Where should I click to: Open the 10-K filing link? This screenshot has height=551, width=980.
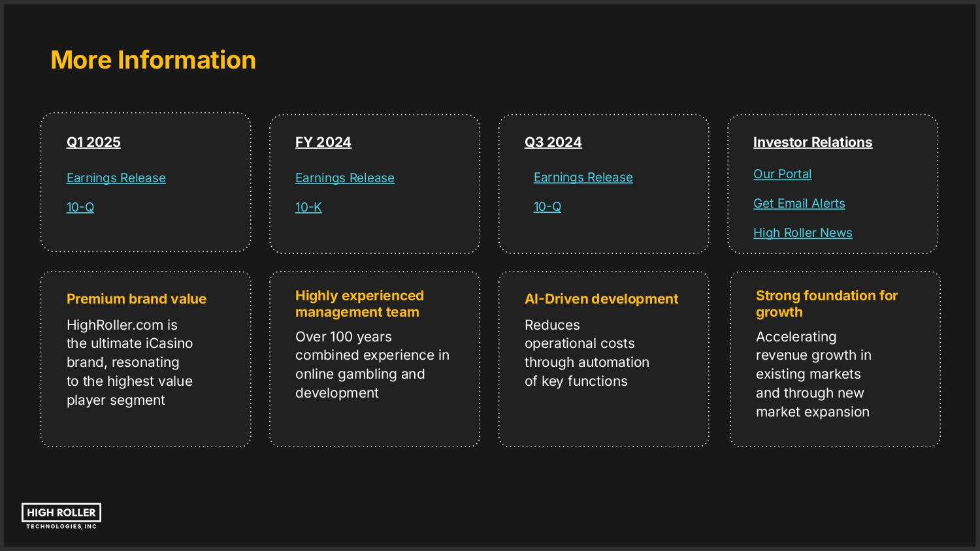(308, 208)
